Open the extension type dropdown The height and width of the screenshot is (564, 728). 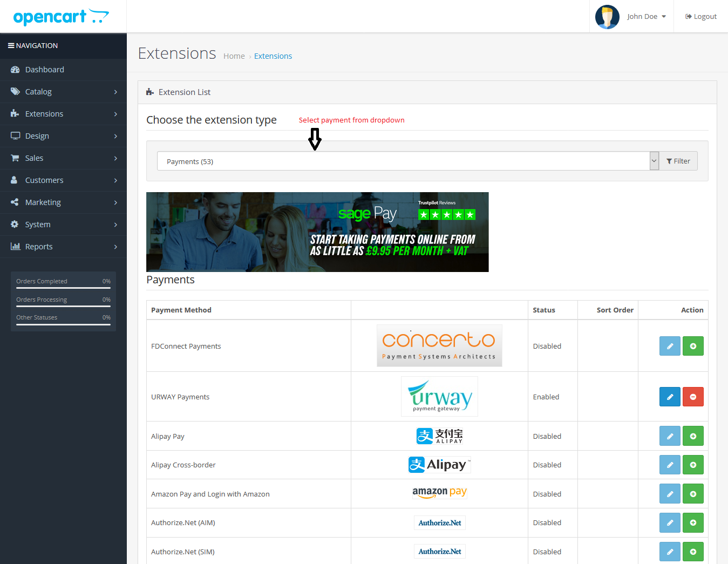[407, 161]
